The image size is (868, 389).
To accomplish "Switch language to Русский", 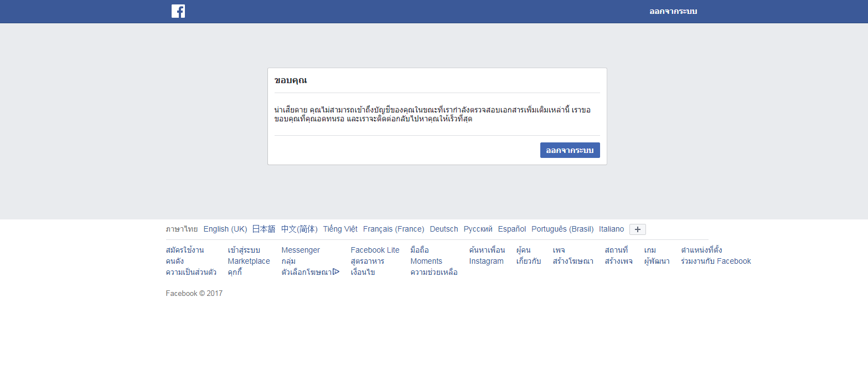I will point(478,229).
